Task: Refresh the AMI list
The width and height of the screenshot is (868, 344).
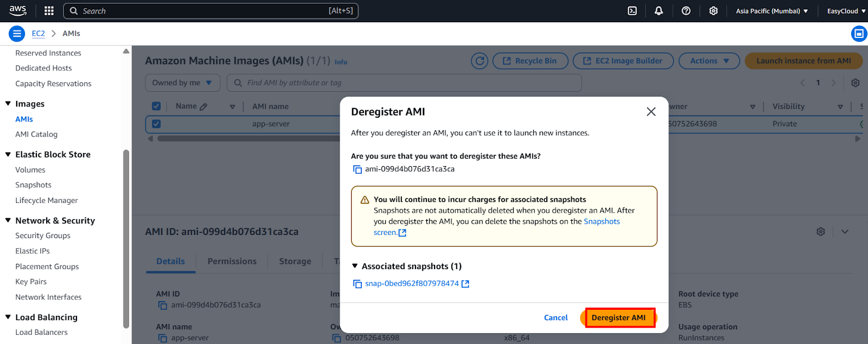Action: pos(480,61)
